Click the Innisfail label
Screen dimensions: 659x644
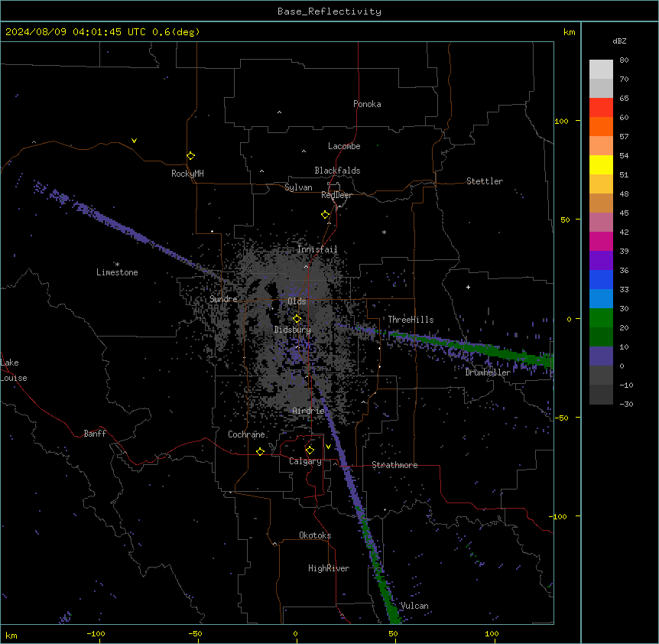click(x=317, y=249)
